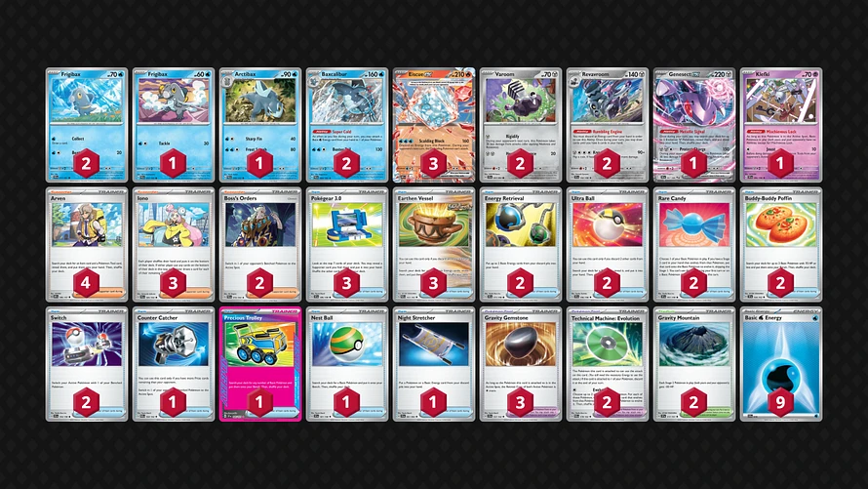
Task: Select the Boss's Orders card
Action: pyautogui.click(x=260, y=245)
